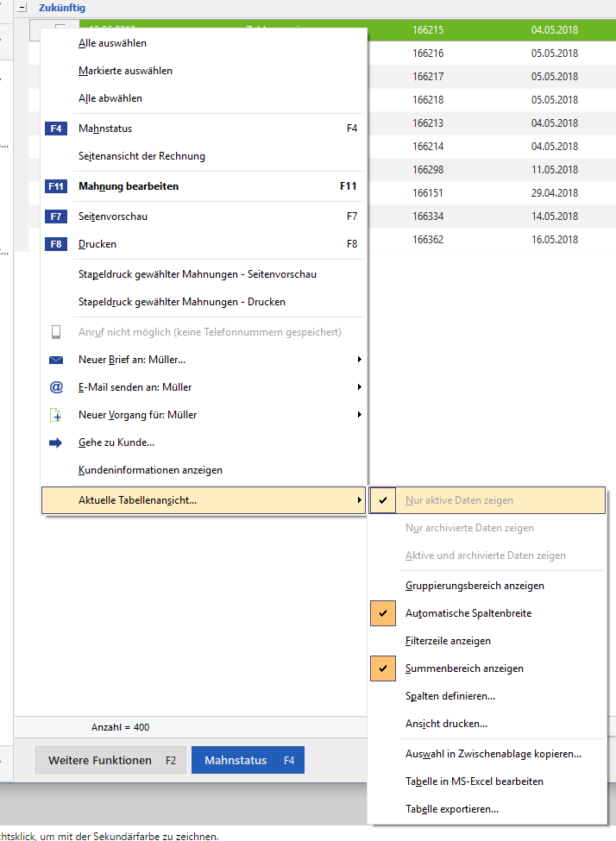Click date cell 16.05.2018

[554, 240]
